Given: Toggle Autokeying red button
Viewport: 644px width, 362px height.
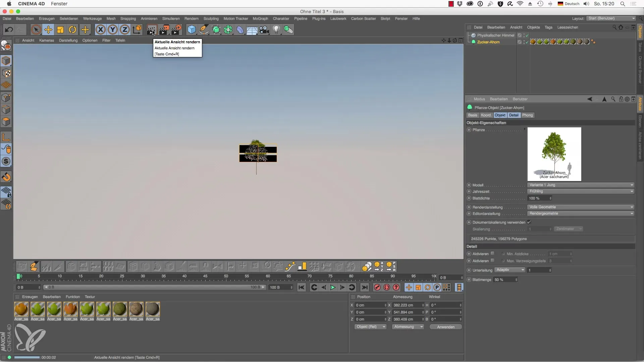Looking at the screenshot, I should point(387,287).
